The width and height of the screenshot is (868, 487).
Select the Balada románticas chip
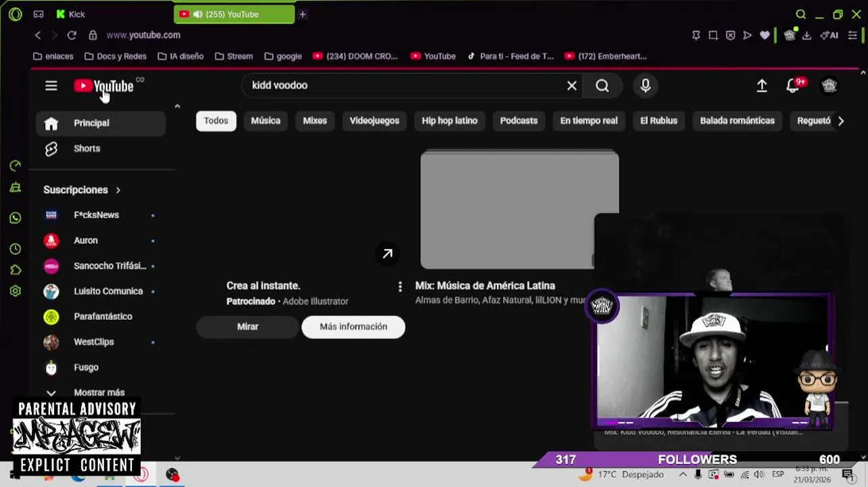coord(738,121)
